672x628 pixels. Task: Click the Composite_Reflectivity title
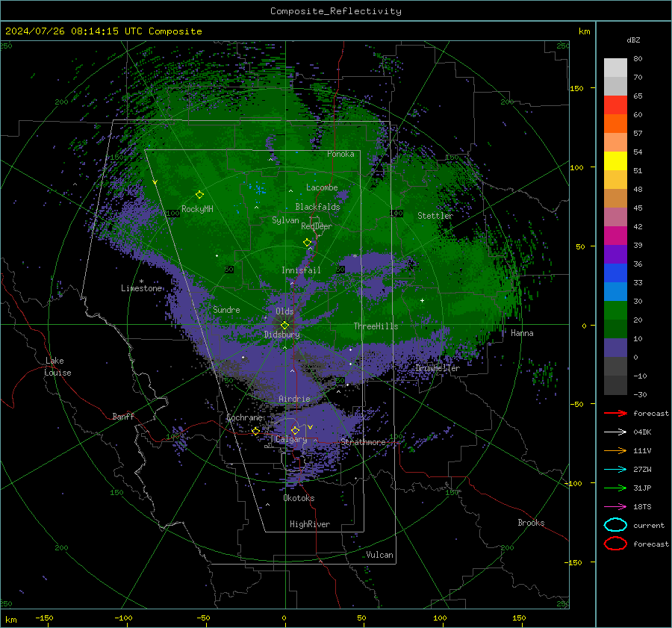(335, 11)
